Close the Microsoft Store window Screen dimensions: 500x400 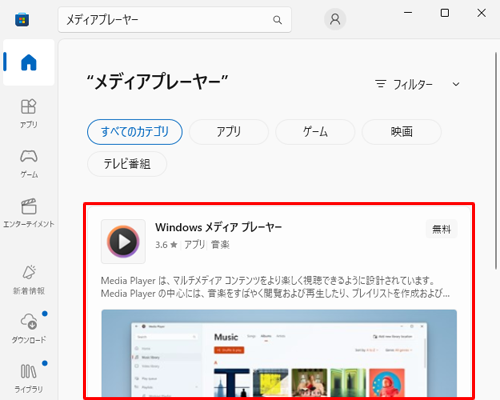point(481,13)
